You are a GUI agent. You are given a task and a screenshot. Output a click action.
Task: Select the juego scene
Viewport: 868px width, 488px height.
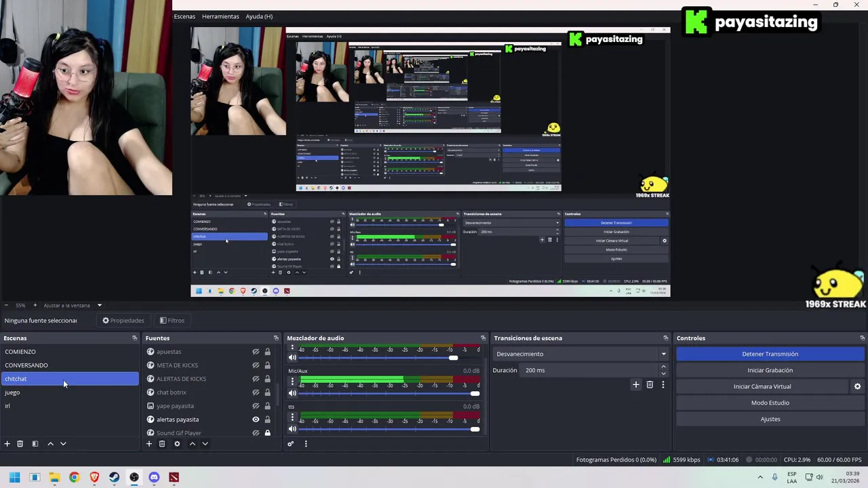[70, 392]
